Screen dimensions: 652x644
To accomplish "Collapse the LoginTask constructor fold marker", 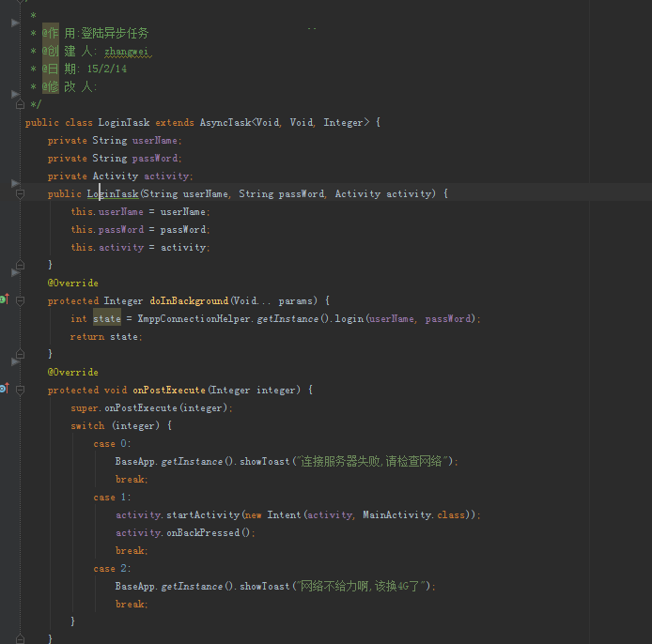I will 20,193.
